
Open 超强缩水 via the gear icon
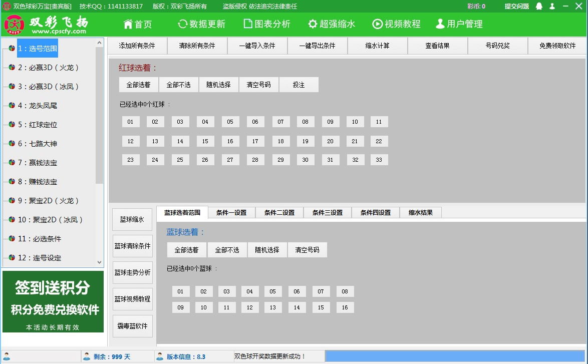[x=314, y=24]
